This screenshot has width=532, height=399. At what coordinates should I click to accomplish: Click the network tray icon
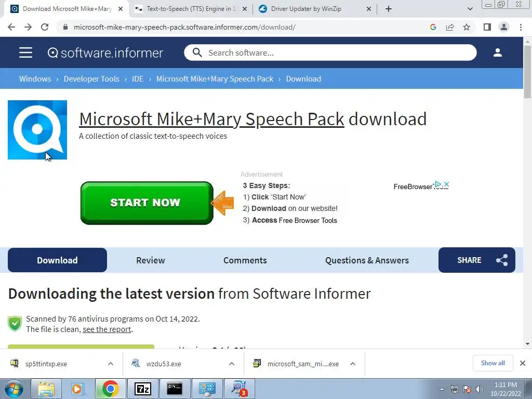coord(454,389)
